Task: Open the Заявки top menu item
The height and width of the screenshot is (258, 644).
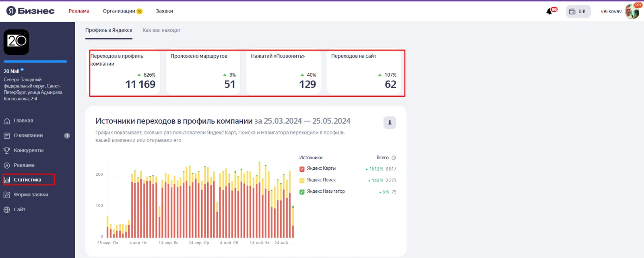Action: pos(165,11)
